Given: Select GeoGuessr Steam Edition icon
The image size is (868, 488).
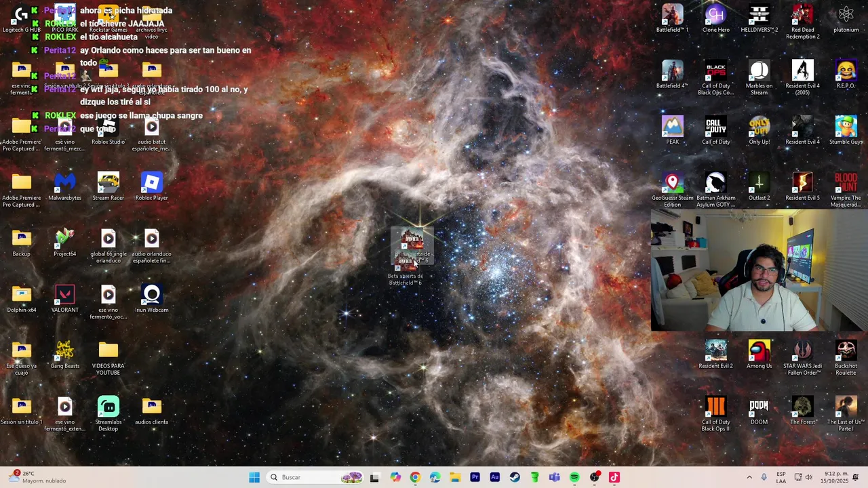Looking at the screenshot, I should click(672, 190).
